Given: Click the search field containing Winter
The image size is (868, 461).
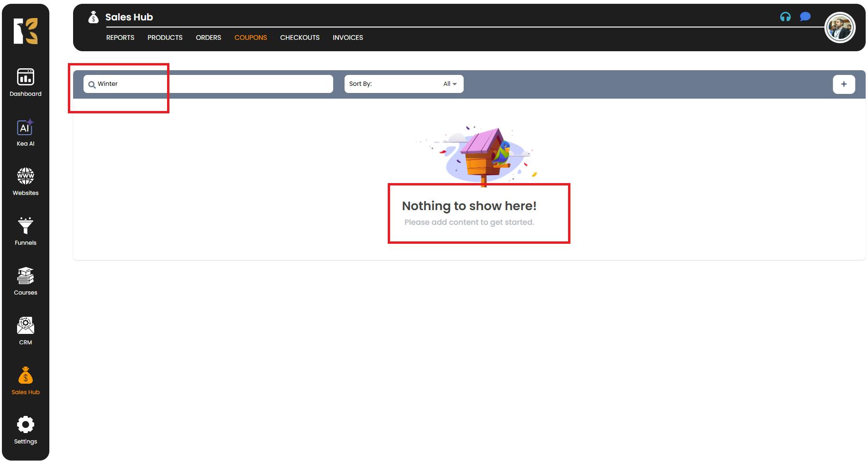Looking at the screenshot, I should coord(214,84).
